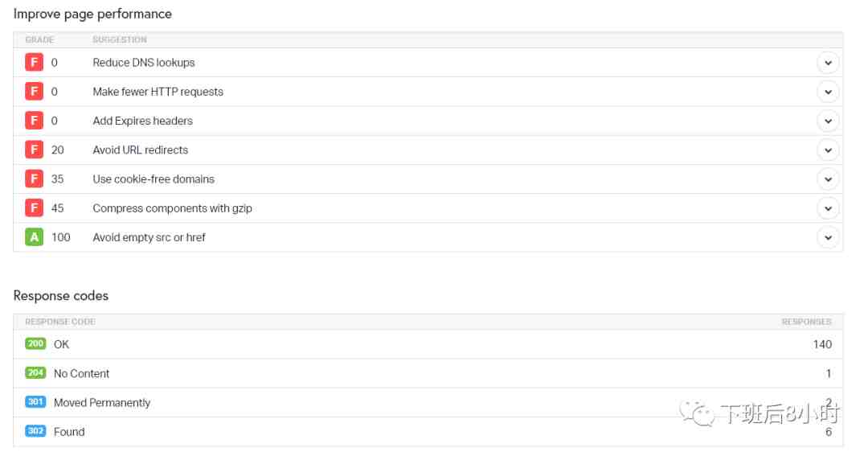
Task: Click the F grade badge for Avoid URL redirects
Action: point(34,150)
